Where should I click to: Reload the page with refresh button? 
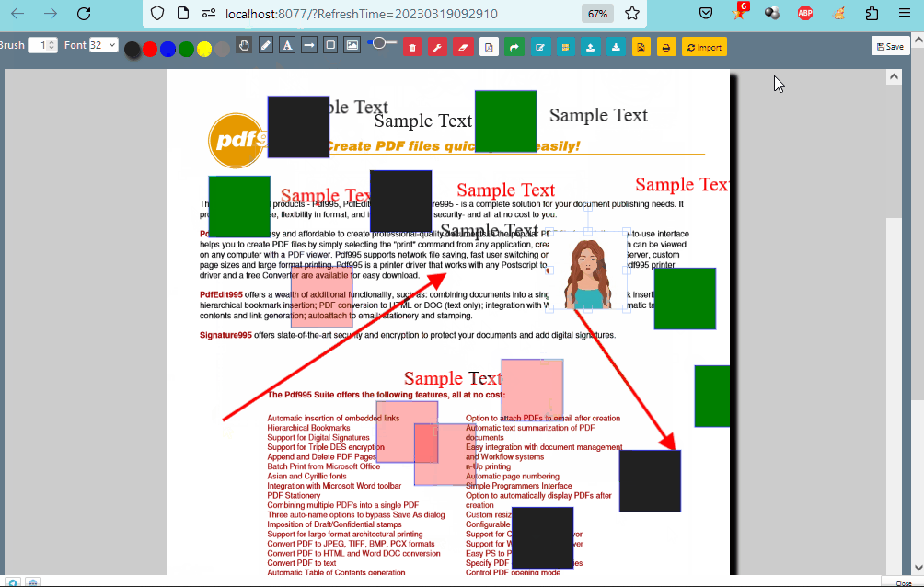pyautogui.click(x=84, y=14)
